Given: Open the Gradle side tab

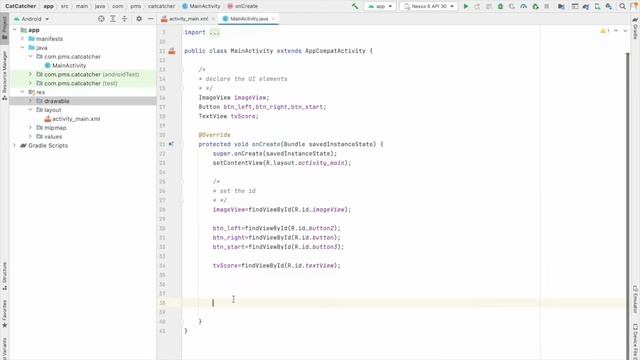Looking at the screenshot, I should click(x=636, y=29).
